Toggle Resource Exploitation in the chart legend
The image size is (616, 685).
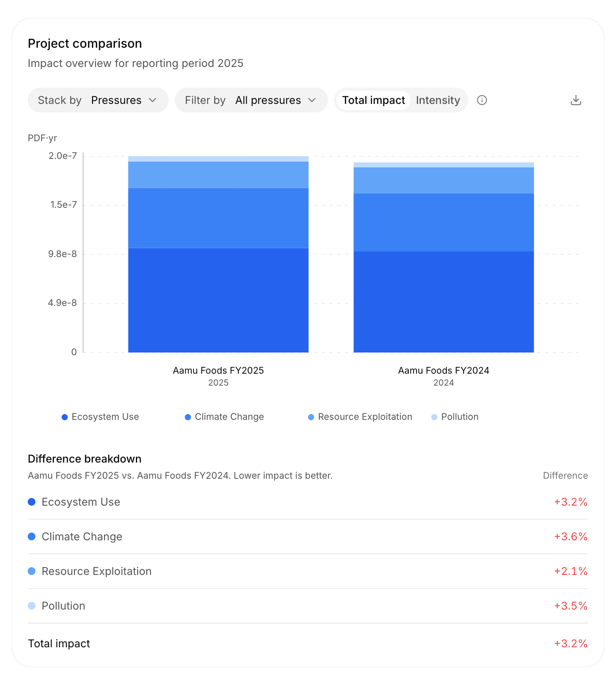click(x=360, y=417)
